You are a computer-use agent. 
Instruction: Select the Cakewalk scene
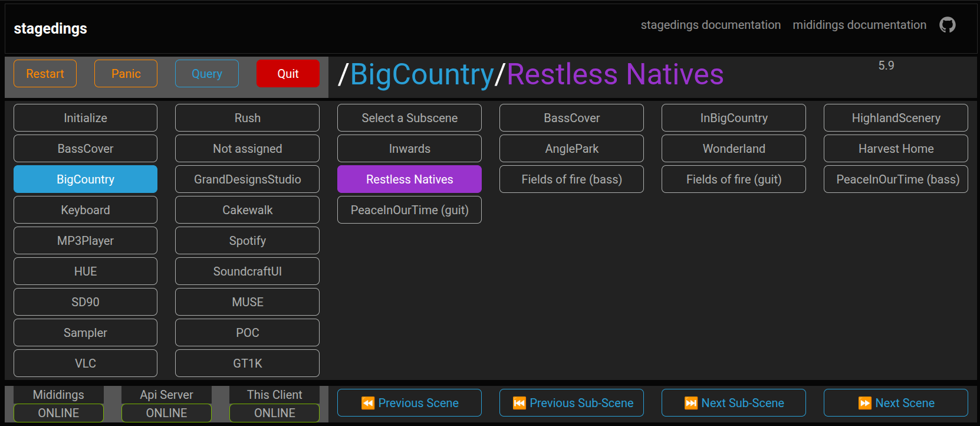coord(247,210)
